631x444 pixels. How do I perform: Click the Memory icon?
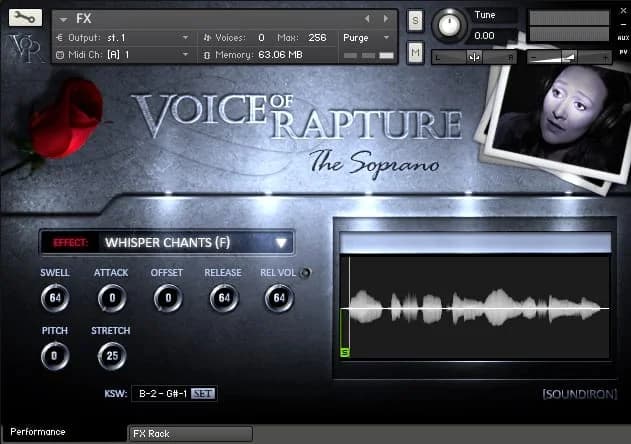point(207,55)
